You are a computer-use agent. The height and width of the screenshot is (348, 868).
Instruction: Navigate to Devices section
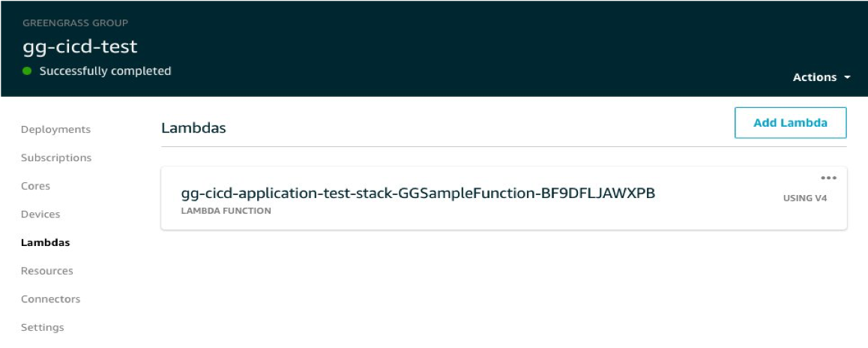click(x=40, y=214)
